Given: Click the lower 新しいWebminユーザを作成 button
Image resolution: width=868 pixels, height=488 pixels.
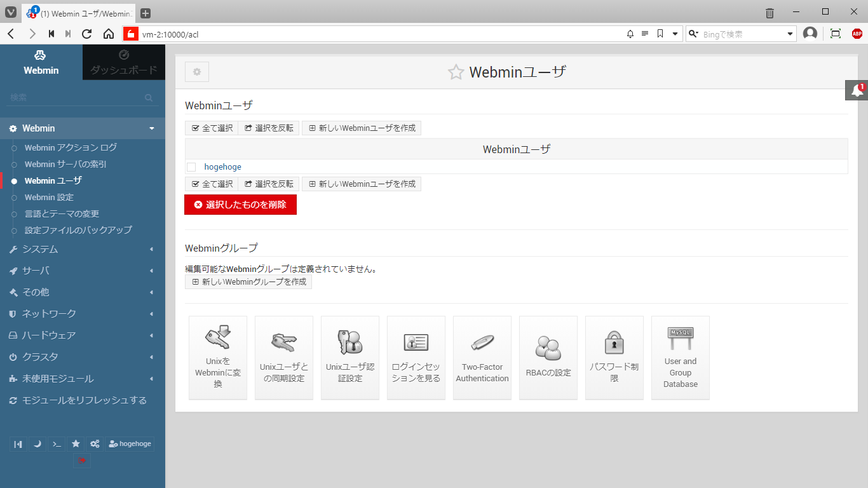Looking at the screenshot, I should coord(362,184).
